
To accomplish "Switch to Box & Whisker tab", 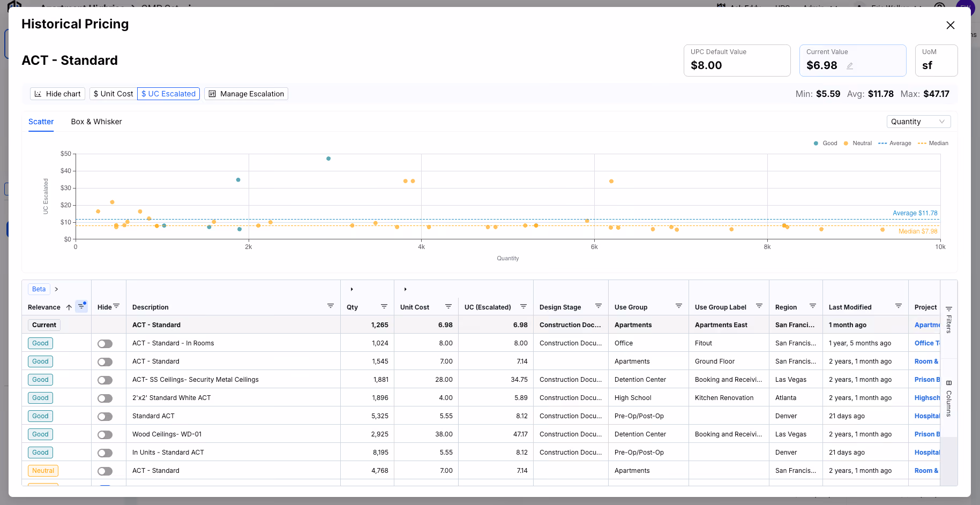I will coord(96,122).
